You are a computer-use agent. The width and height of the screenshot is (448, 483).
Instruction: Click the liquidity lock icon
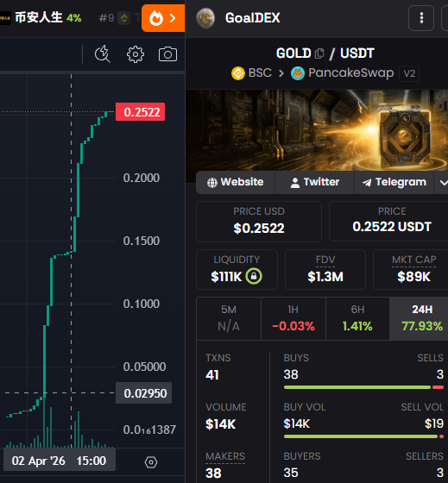(x=254, y=276)
